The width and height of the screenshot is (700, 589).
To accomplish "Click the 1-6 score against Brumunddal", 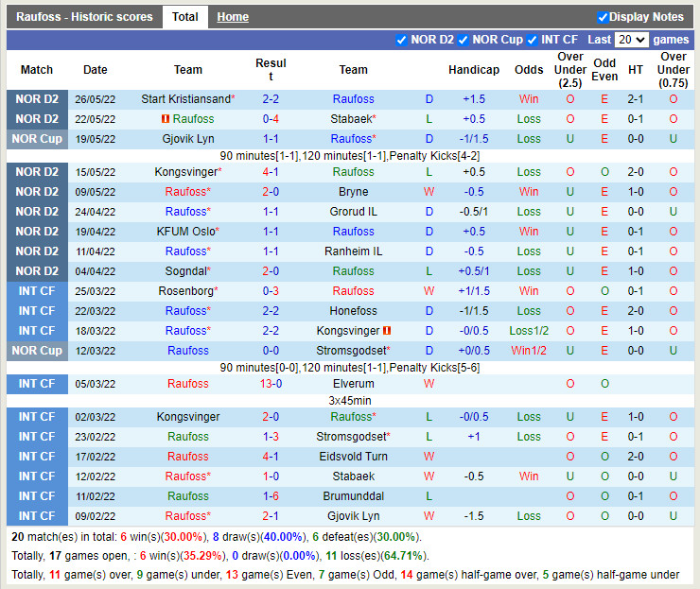I will 271,496.
